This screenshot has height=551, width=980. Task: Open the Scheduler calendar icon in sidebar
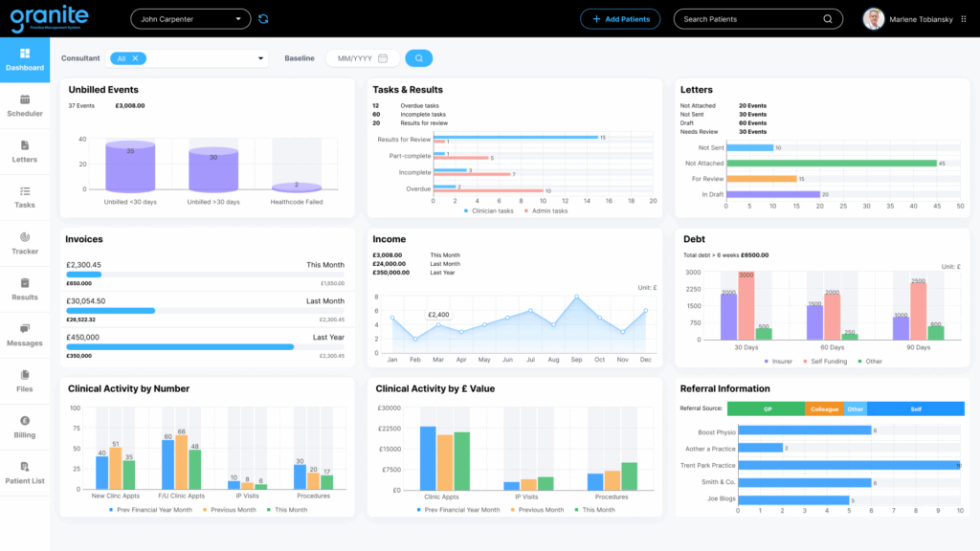tap(25, 99)
